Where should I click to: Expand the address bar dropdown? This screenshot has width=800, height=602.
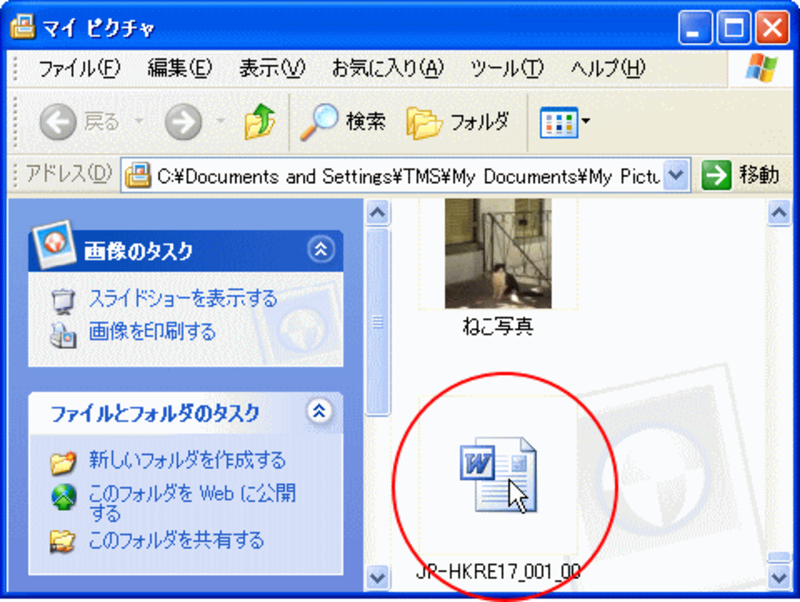point(676,175)
